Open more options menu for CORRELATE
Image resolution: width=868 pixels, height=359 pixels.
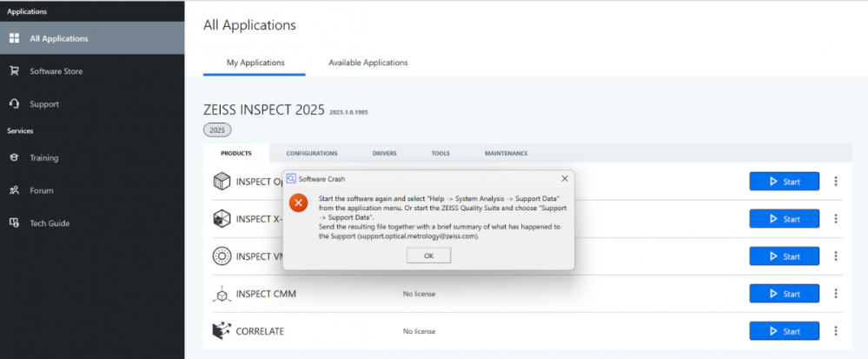(x=836, y=331)
